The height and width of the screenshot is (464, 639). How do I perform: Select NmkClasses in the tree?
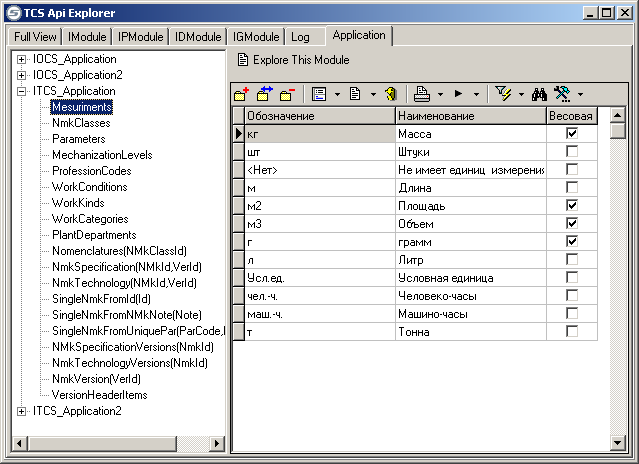(81, 123)
